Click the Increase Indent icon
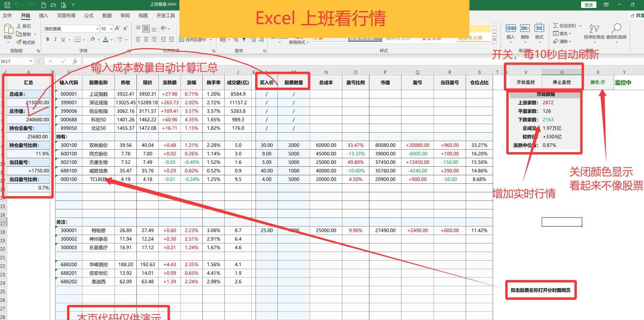This screenshot has height=320, width=644. [x=171, y=40]
